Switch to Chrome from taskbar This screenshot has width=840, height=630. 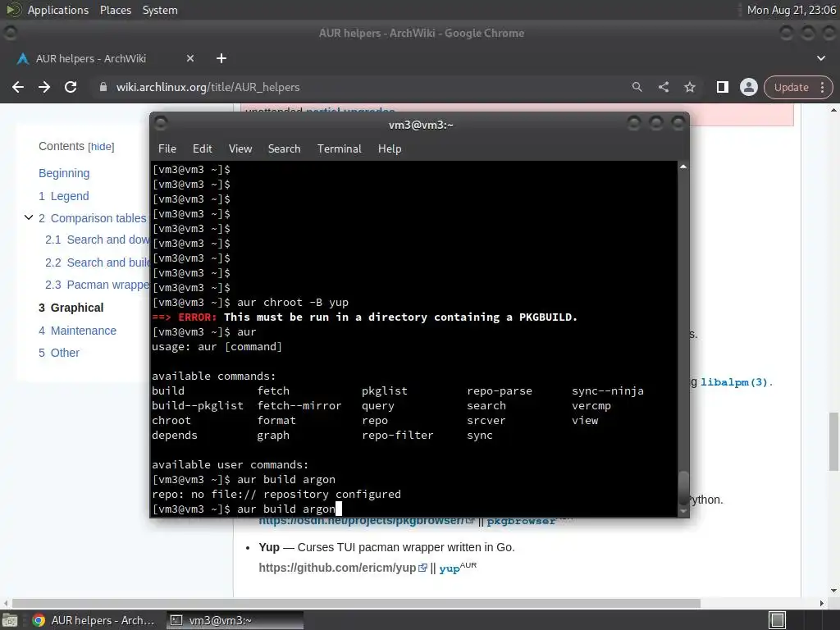94,620
